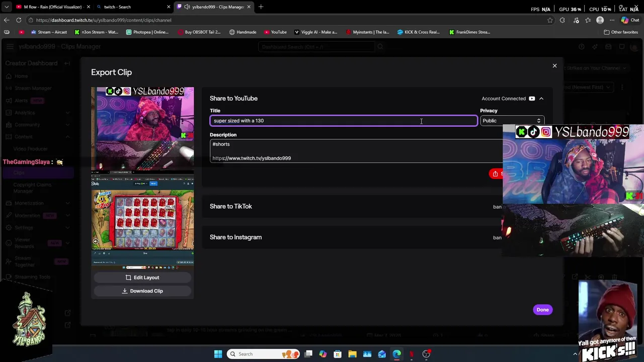Open the Myinstants bookmark

point(367,32)
